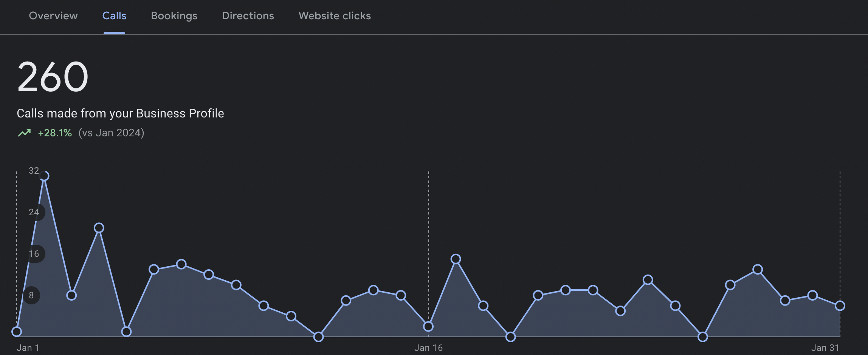Click the Jan 16 x-axis label

pos(428,348)
